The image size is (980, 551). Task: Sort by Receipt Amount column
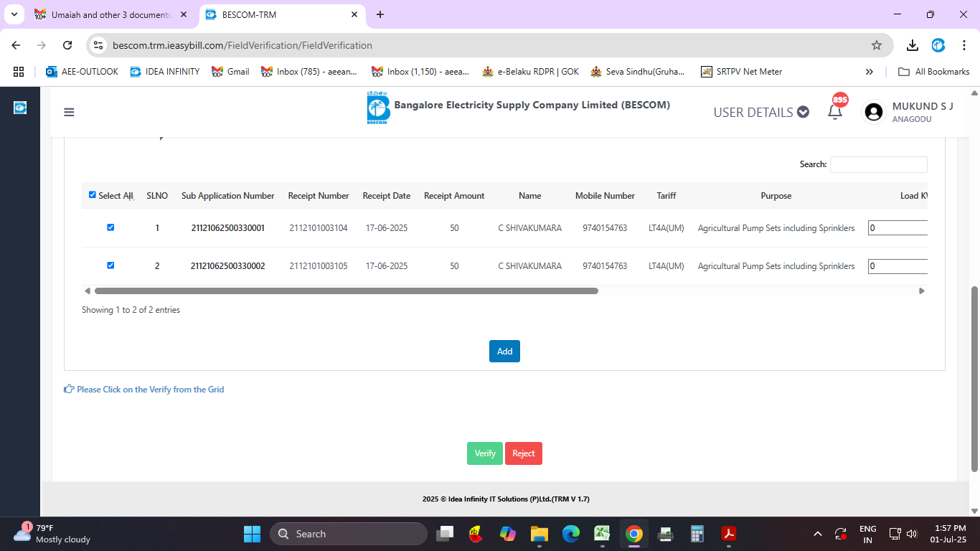click(454, 196)
